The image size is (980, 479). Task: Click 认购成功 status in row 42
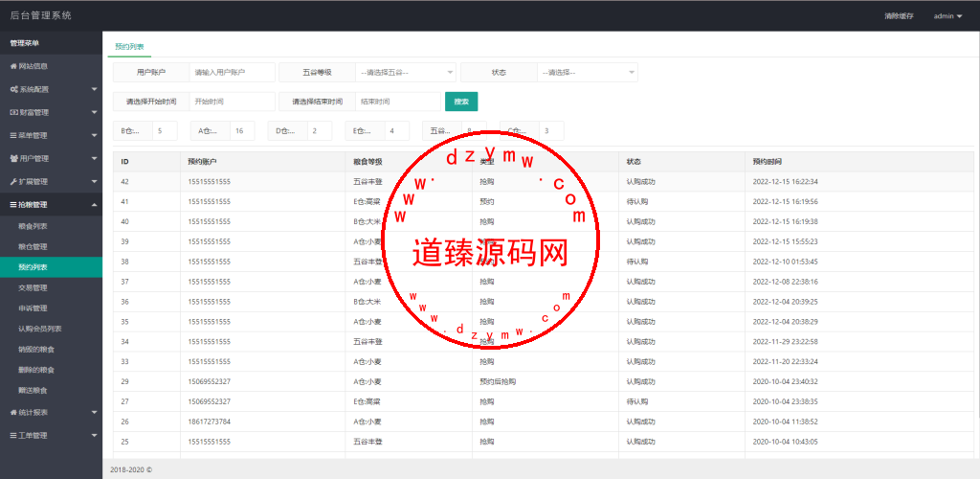(640, 182)
